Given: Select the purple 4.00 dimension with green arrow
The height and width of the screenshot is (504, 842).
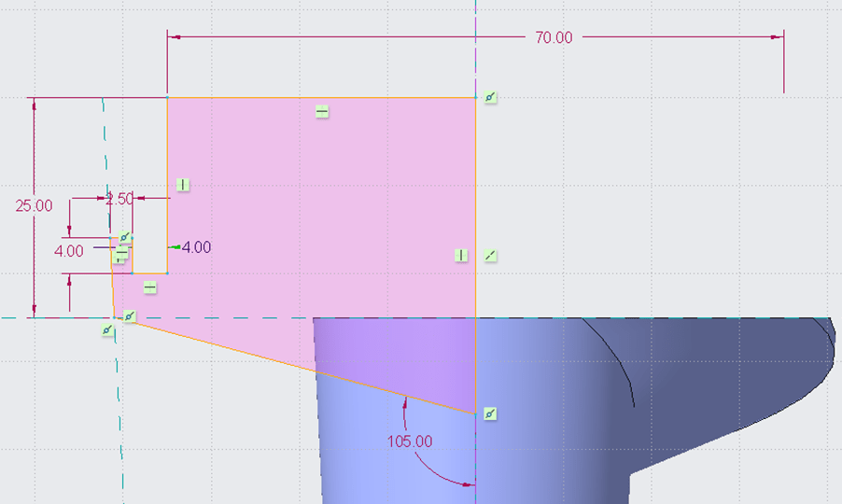Looking at the screenshot, I should [x=195, y=247].
